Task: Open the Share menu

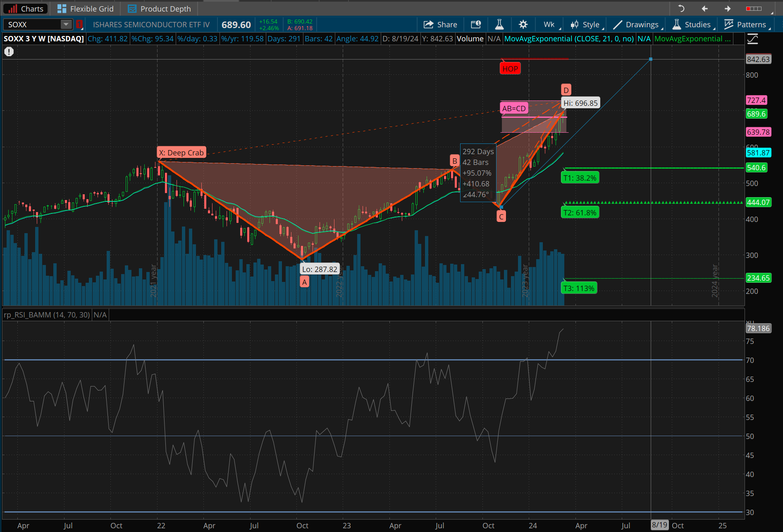Action: (440, 25)
